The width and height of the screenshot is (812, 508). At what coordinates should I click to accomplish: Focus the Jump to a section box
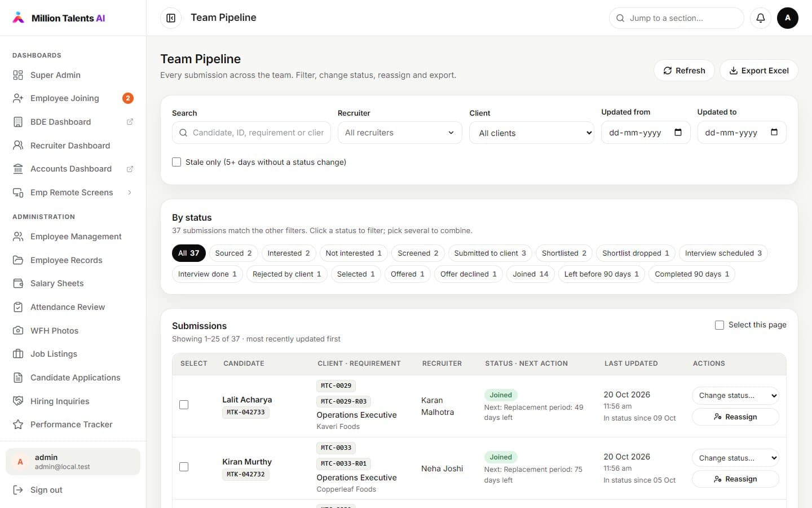click(x=676, y=18)
